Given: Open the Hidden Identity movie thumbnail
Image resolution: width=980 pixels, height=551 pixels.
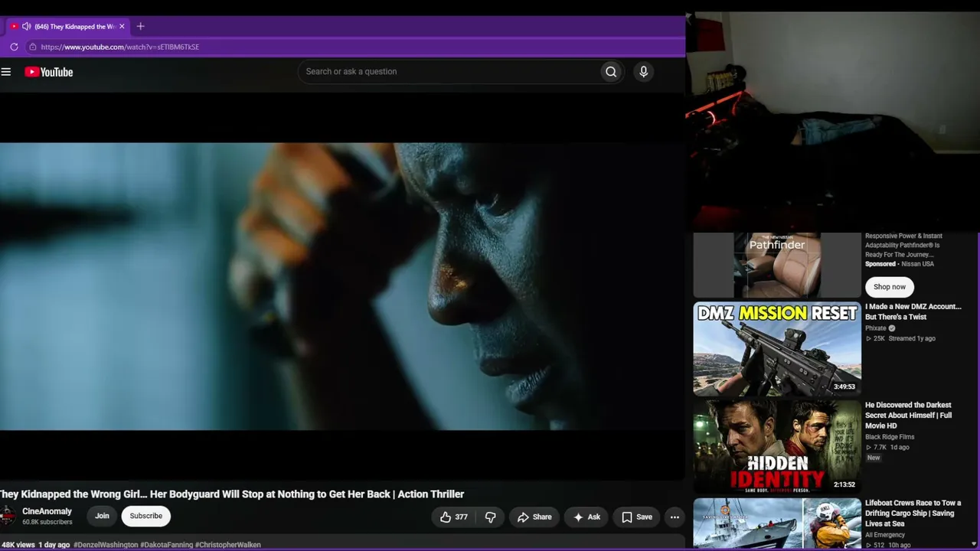Looking at the screenshot, I should (x=777, y=447).
